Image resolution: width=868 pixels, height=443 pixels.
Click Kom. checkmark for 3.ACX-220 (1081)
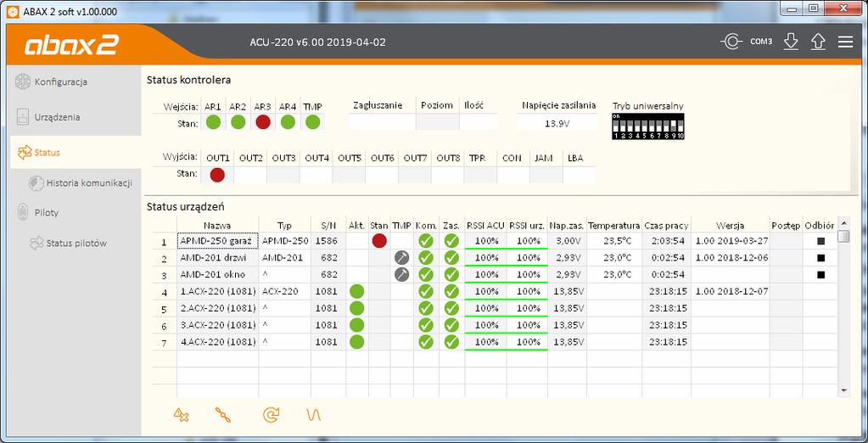pos(426,325)
